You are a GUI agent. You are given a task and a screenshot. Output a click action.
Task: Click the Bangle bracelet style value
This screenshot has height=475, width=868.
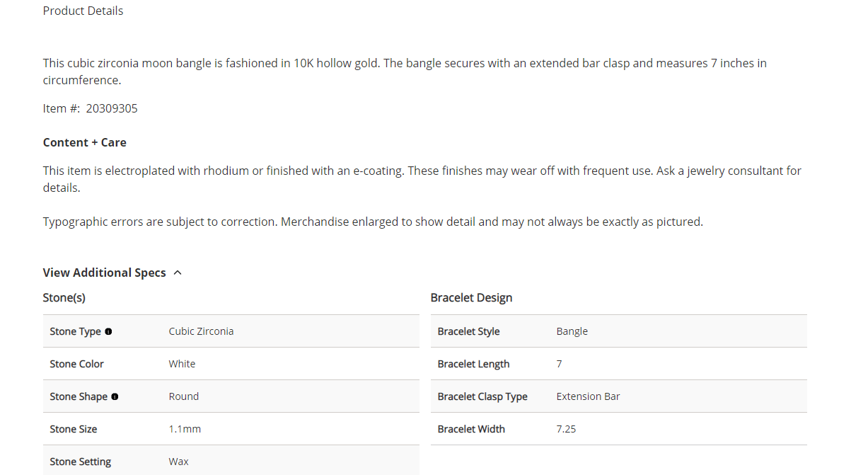(572, 331)
